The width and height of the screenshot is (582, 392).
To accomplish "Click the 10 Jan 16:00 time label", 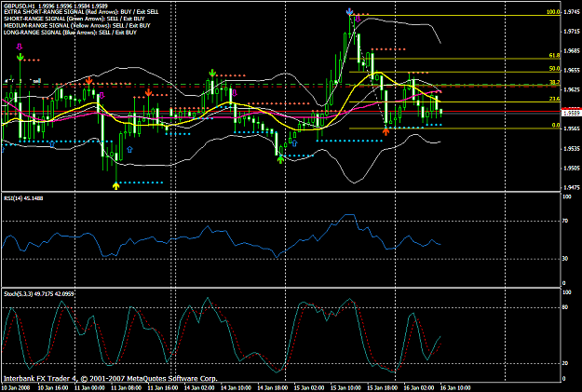I will 53,388.
